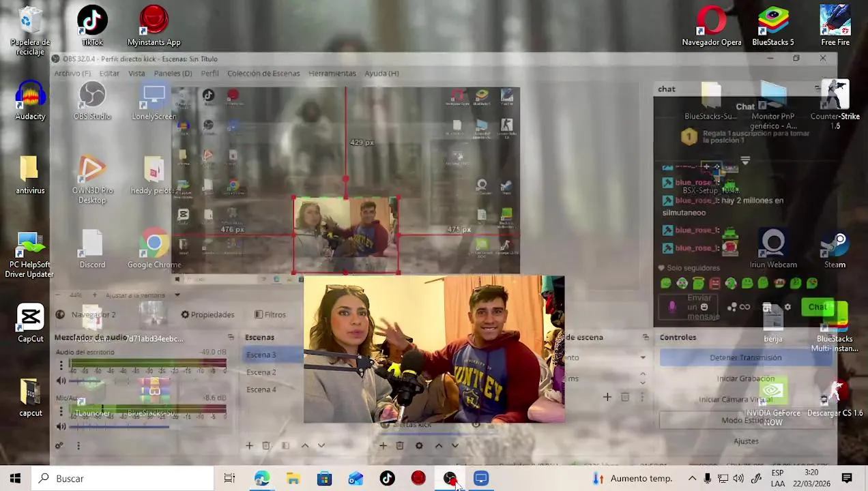Open TikTok from the taskbar
Screen dimensions: 868x491
tap(387, 479)
